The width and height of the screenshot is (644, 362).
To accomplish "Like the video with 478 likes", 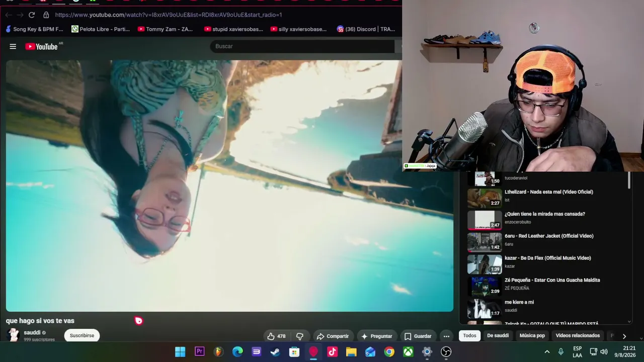I will point(276,336).
